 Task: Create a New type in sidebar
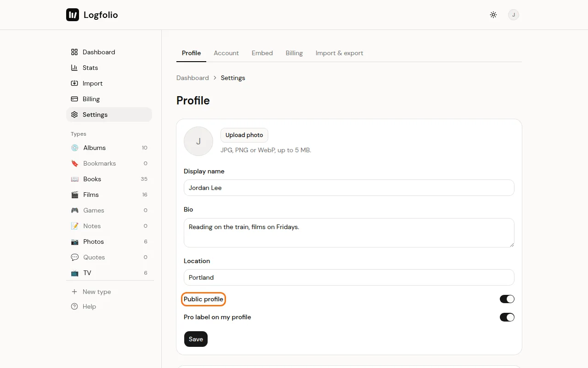(x=109, y=292)
